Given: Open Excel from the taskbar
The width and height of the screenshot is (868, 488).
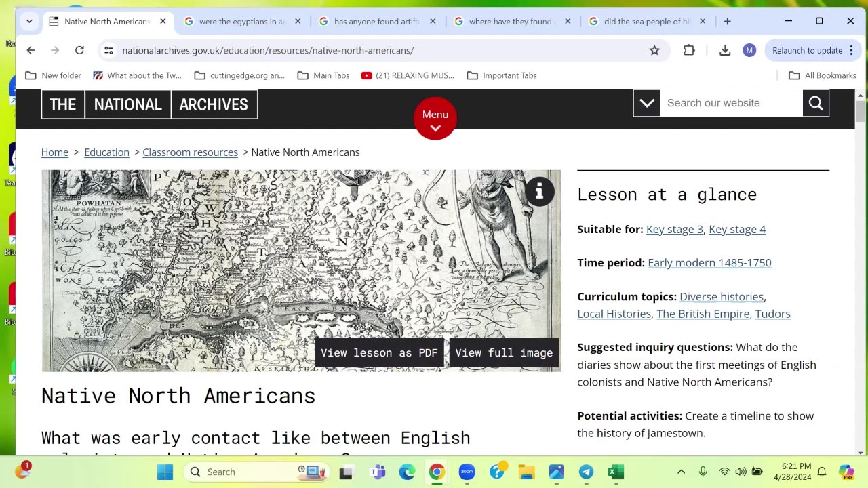Looking at the screenshot, I should click(x=616, y=472).
